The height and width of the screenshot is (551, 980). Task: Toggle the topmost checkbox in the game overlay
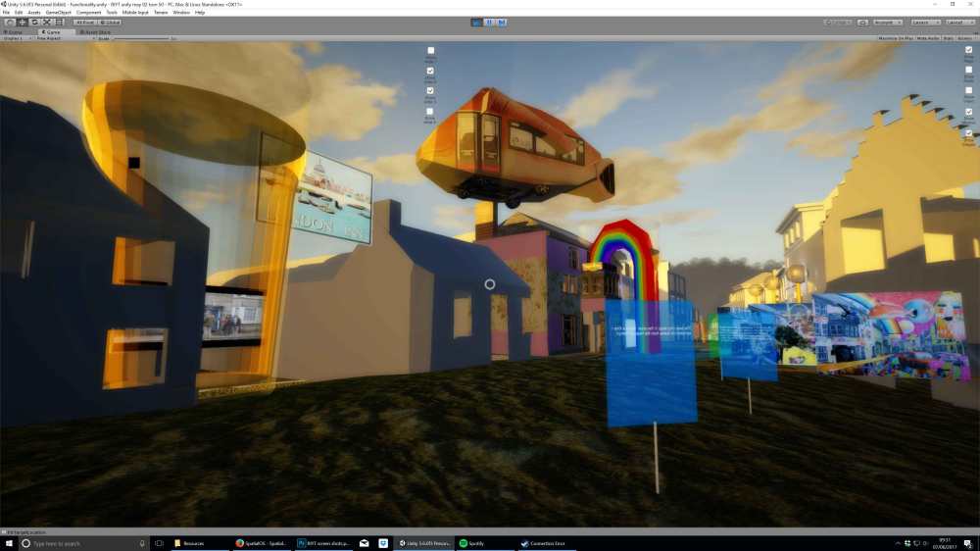pyautogui.click(x=430, y=50)
